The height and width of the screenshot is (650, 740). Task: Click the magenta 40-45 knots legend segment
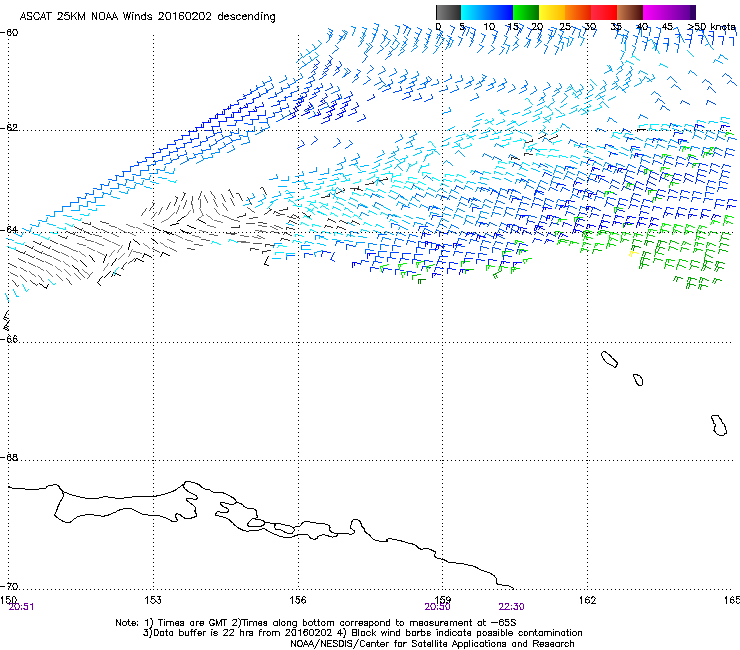(656, 12)
